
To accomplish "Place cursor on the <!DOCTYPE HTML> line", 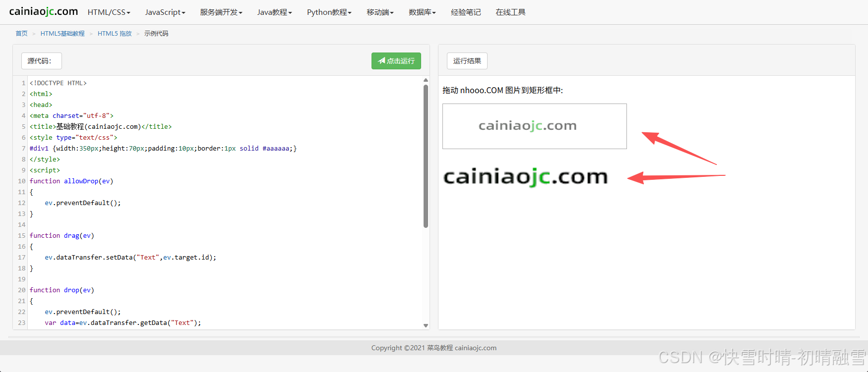I will pyautogui.click(x=58, y=83).
